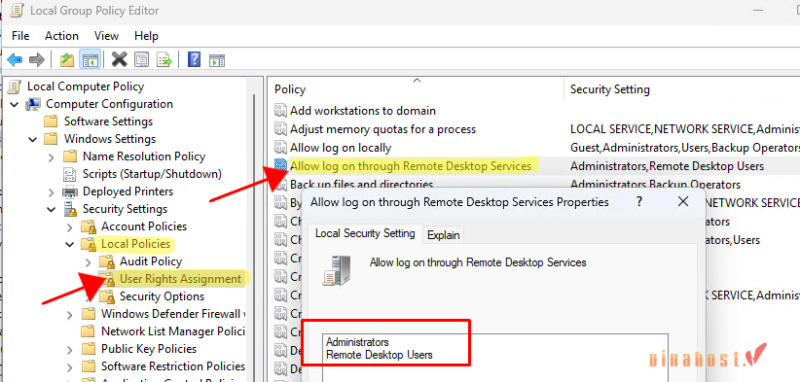Click the policy icon beside Adjust memory quotas

point(281,129)
